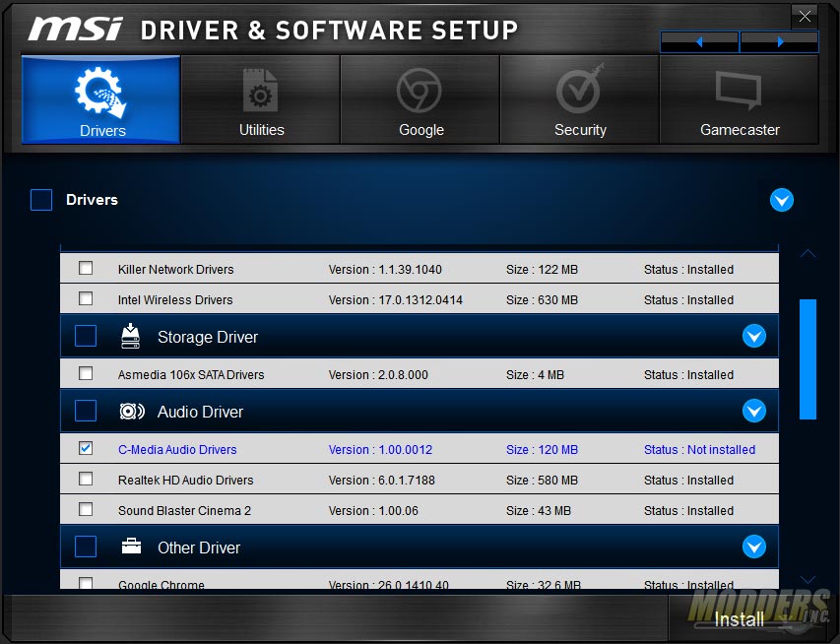The height and width of the screenshot is (644, 840).
Task: Tick the Storage Driver group checkbox
Action: point(86,336)
